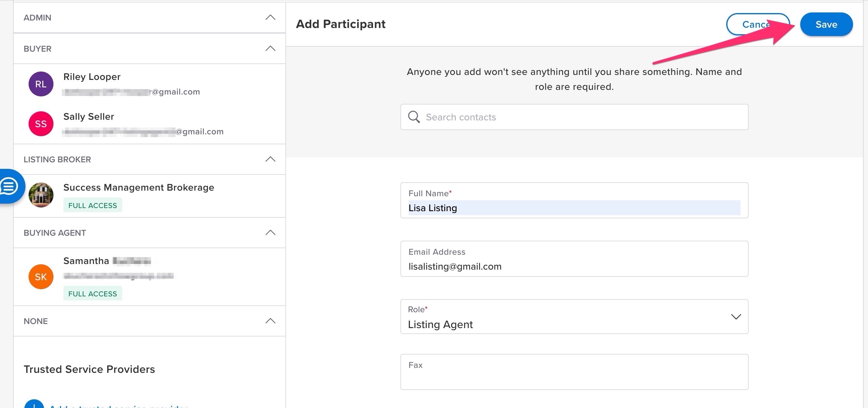The image size is (868, 408).
Task: Click the SK avatar for Samantha
Action: pyautogui.click(x=41, y=276)
